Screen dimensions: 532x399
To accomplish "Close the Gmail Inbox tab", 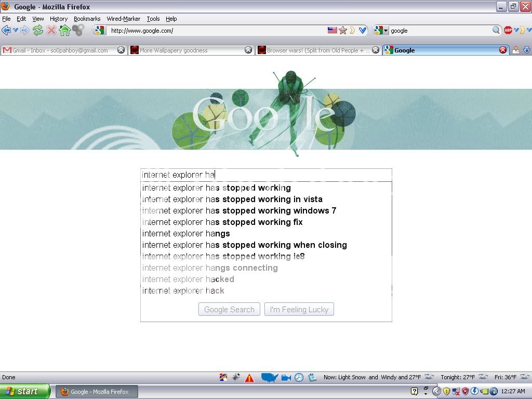I will coord(121,50).
